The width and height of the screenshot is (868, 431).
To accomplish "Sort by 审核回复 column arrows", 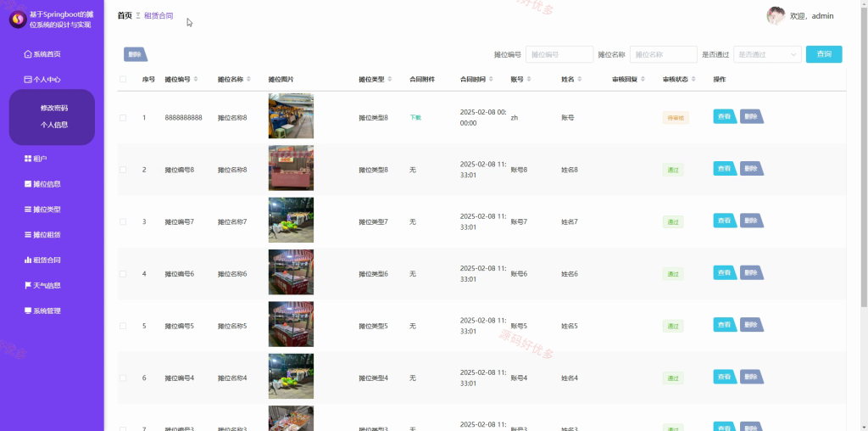I will pos(643,79).
